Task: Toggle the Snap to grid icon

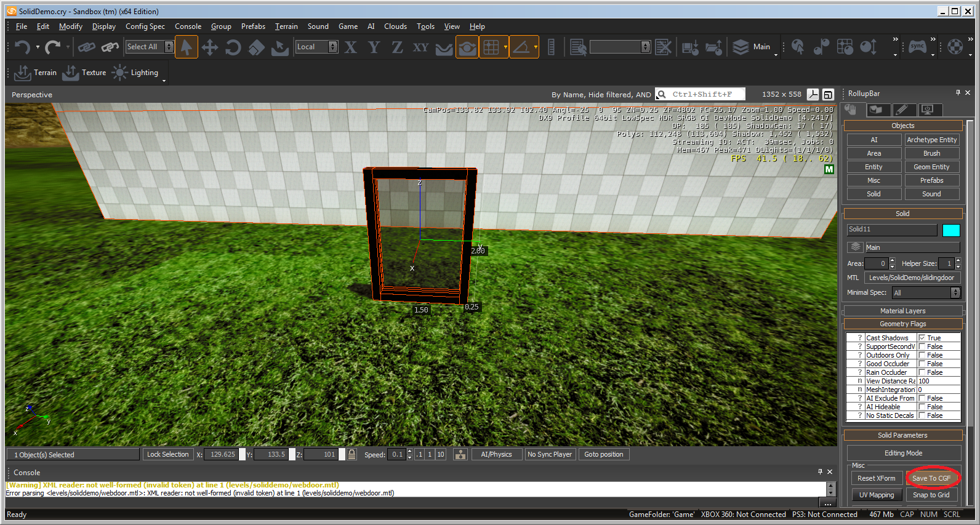Action: (x=491, y=47)
